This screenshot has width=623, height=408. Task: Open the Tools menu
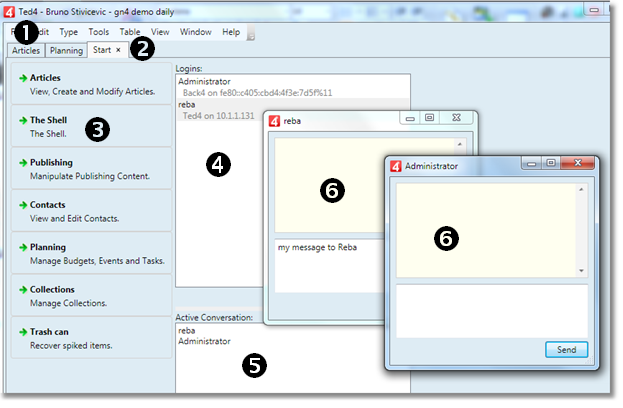click(99, 32)
